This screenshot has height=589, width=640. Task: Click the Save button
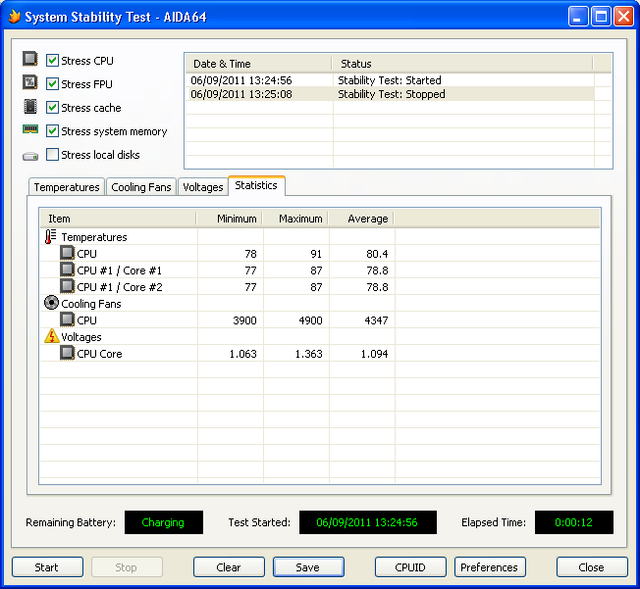pos(308,567)
